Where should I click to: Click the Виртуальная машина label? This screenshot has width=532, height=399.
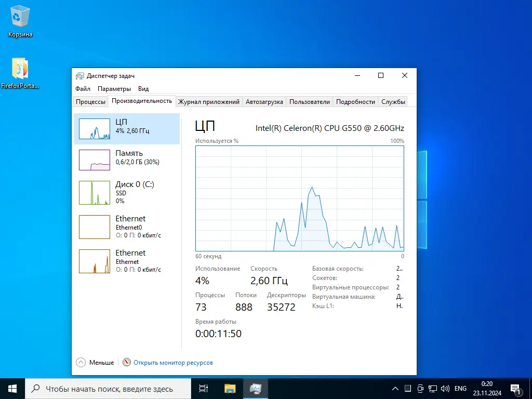point(344,297)
